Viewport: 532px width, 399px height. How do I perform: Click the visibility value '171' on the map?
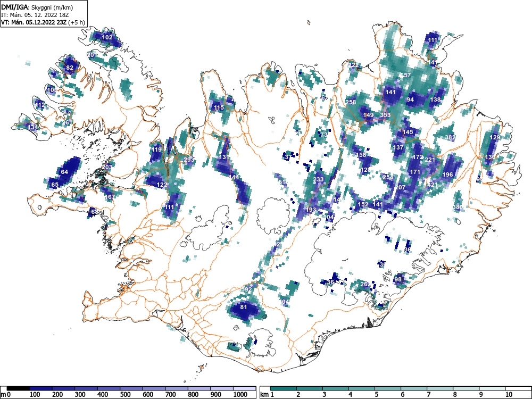coord(415,172)
